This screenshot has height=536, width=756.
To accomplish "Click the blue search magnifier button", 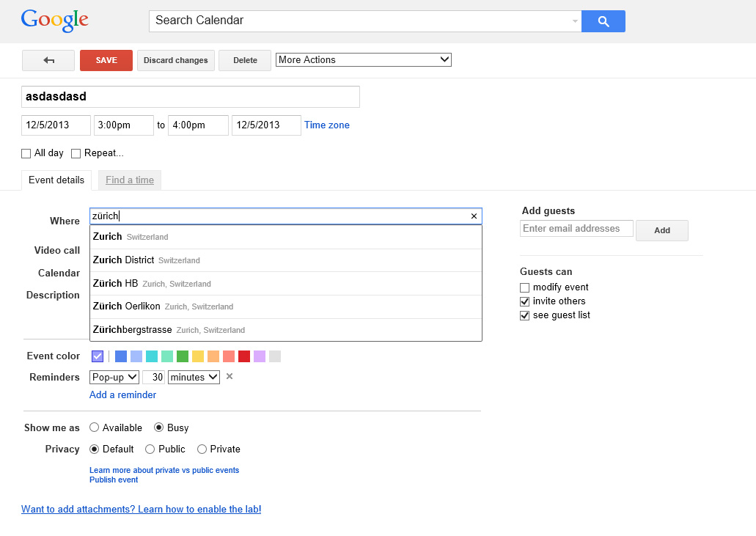I will [603, 21].
